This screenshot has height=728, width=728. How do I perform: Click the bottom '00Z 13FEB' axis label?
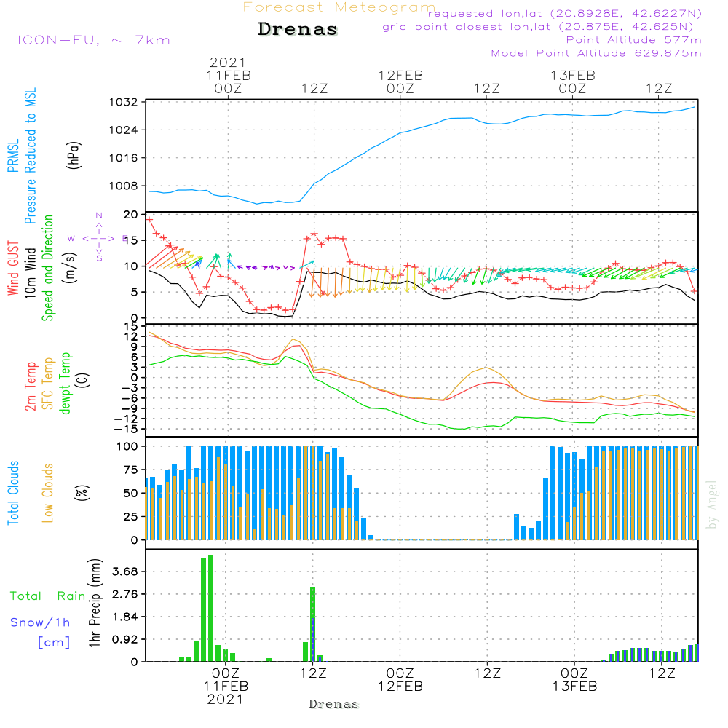[x=575, y=679]
